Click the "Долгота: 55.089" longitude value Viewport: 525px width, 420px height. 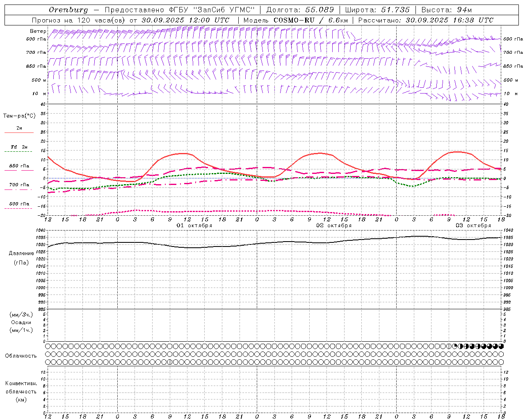pos(300,10)
